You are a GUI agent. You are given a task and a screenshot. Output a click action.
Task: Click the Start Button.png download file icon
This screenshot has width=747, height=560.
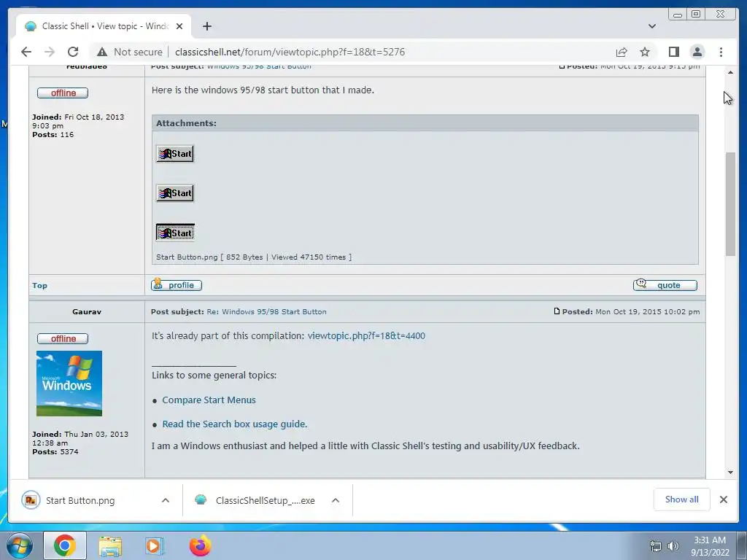click(x=31, y=500)
